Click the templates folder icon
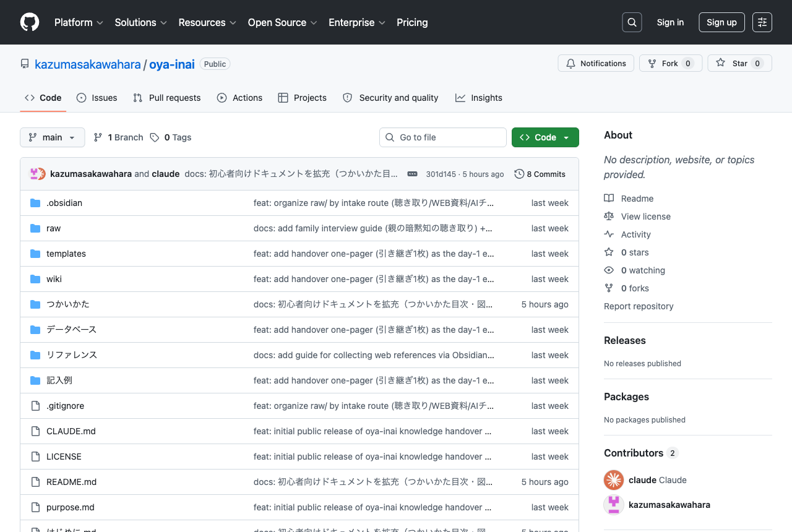Screen dimensions: 792x532 [x=35, y=254]
